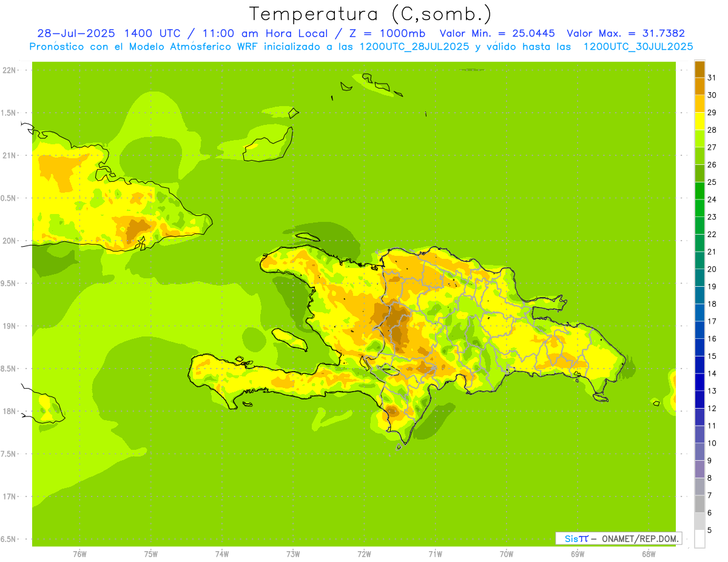
Task: Click the colorbar value label "25"
Action: [x=712, y=182]
